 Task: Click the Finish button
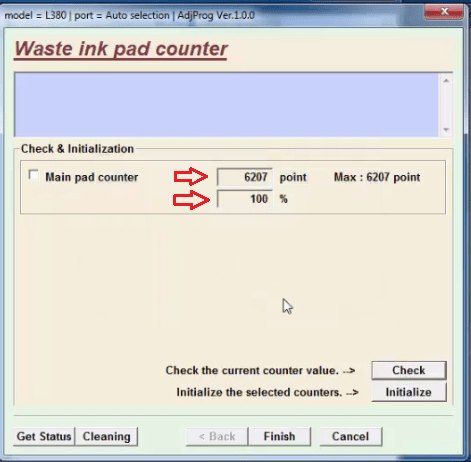click(279, 436)
